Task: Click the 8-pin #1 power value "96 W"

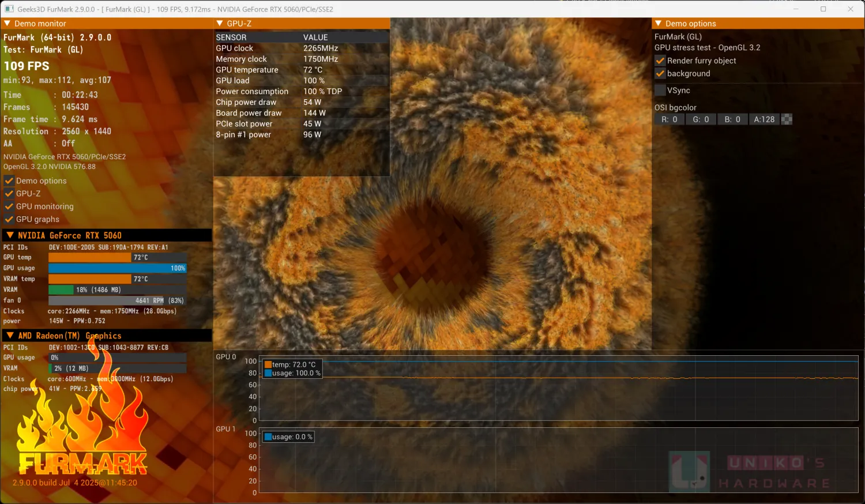Action: 312,134
